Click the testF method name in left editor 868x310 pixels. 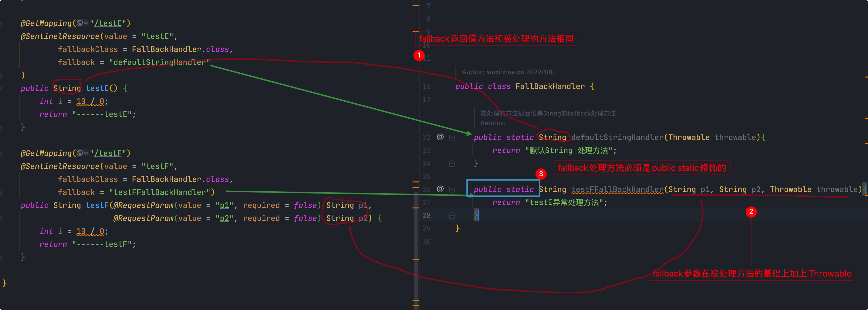[x=97, y=205]
